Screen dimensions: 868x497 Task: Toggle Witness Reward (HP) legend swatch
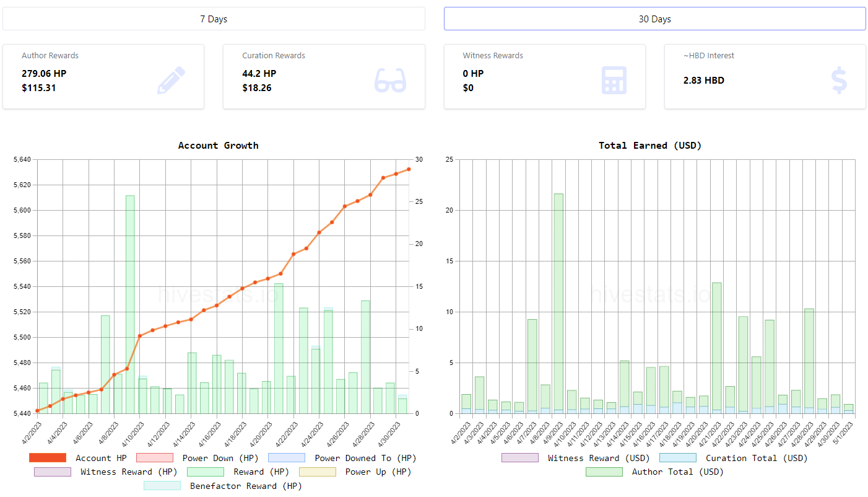click(53, 472)
